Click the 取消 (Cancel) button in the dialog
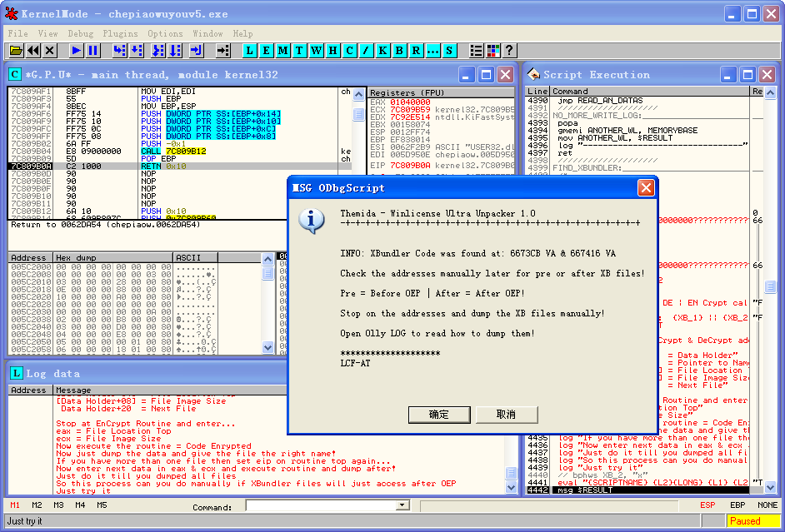Image resolution: width=785 pixels, height=532 pixels. tap(506, 415)
